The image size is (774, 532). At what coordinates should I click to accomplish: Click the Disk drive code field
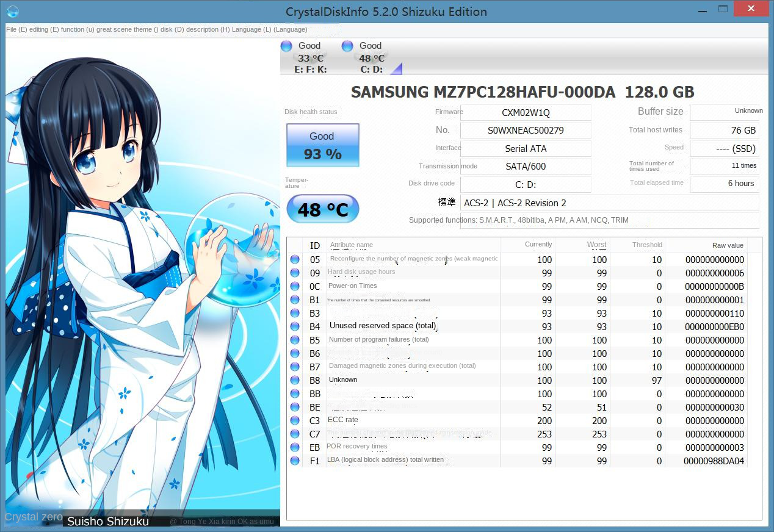(x=526, y=184)
